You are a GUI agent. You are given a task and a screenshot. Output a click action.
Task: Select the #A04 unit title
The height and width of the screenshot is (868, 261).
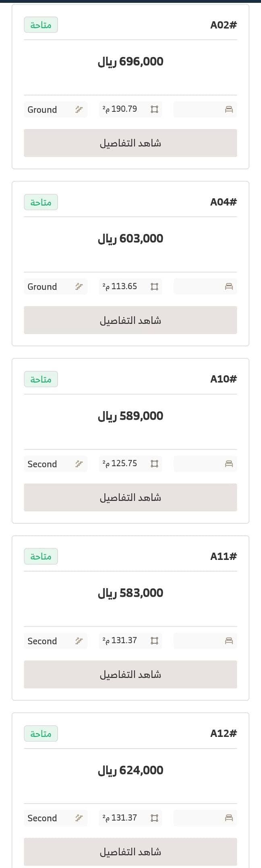(x=224, y=202)
